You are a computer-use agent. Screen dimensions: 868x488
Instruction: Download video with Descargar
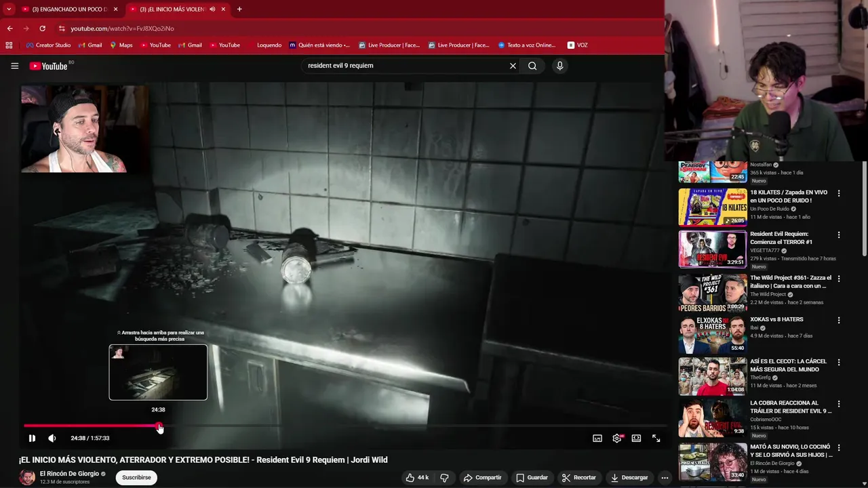(x=629, y=477)
